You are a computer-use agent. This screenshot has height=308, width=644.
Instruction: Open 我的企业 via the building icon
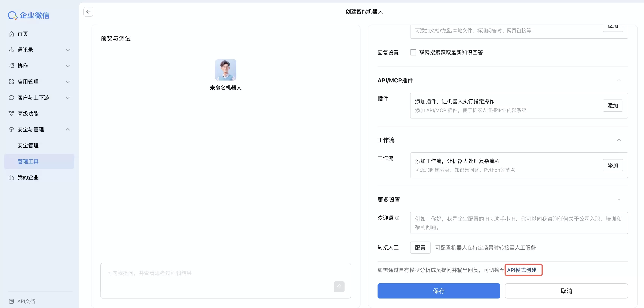11,177
